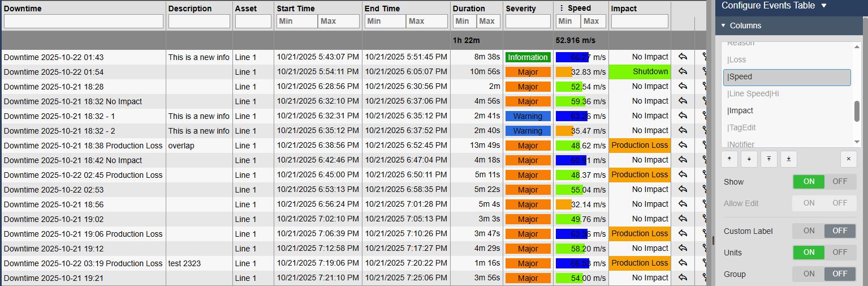Select the |Line Speed|Hi column entry
Viewport: 868px width, 286px height.
[x=787, y=93]
